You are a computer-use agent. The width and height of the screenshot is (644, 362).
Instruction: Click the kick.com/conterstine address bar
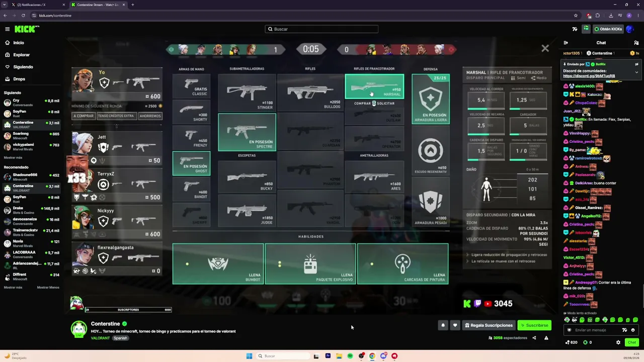pos(55,16)
